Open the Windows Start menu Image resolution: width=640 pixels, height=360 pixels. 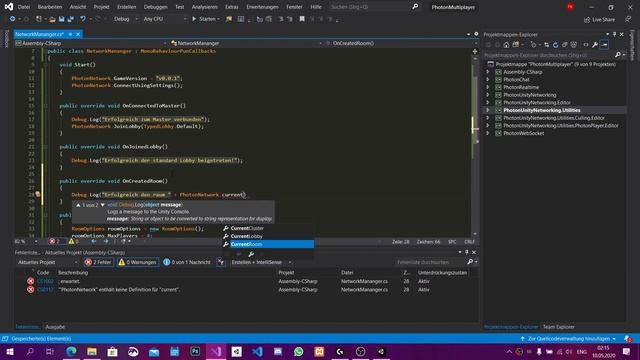pos(9,351)
